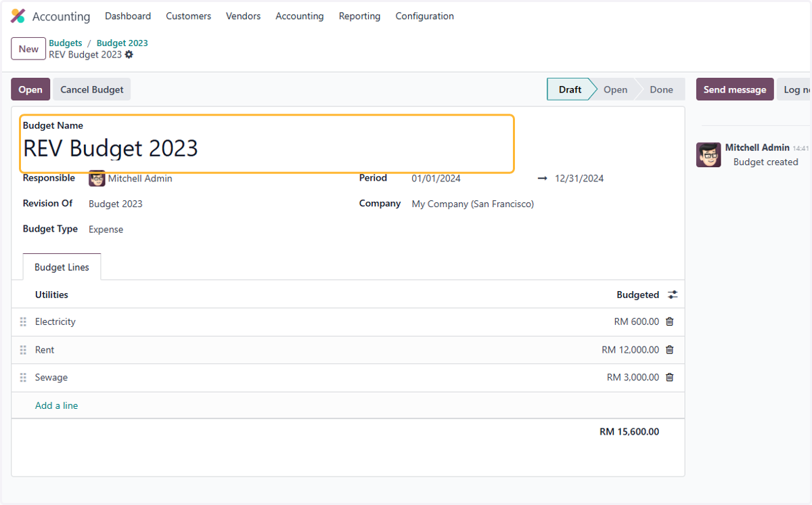Click Add a line link
The height and width of the screenshot is (505, 812).
tap(57, 405)
